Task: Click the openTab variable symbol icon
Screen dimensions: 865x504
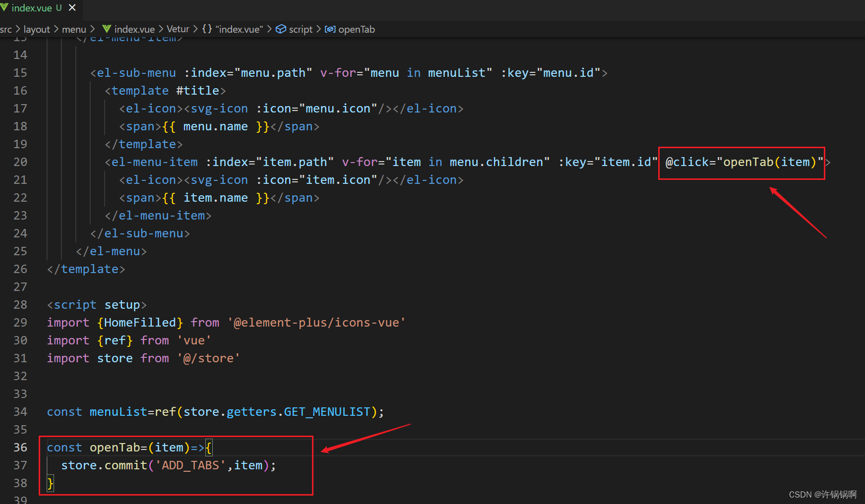Action: 330,29
